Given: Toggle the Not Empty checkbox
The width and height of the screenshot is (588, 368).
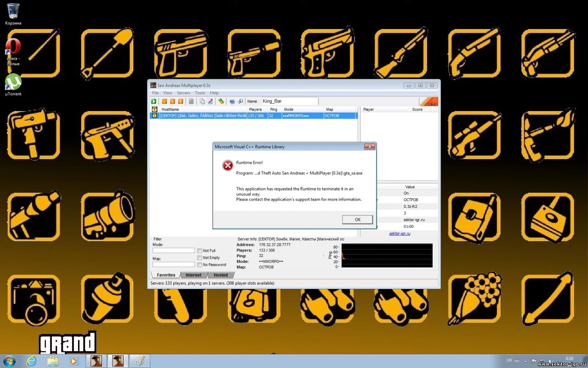Looking at the screenshot, I should [200, 258].
